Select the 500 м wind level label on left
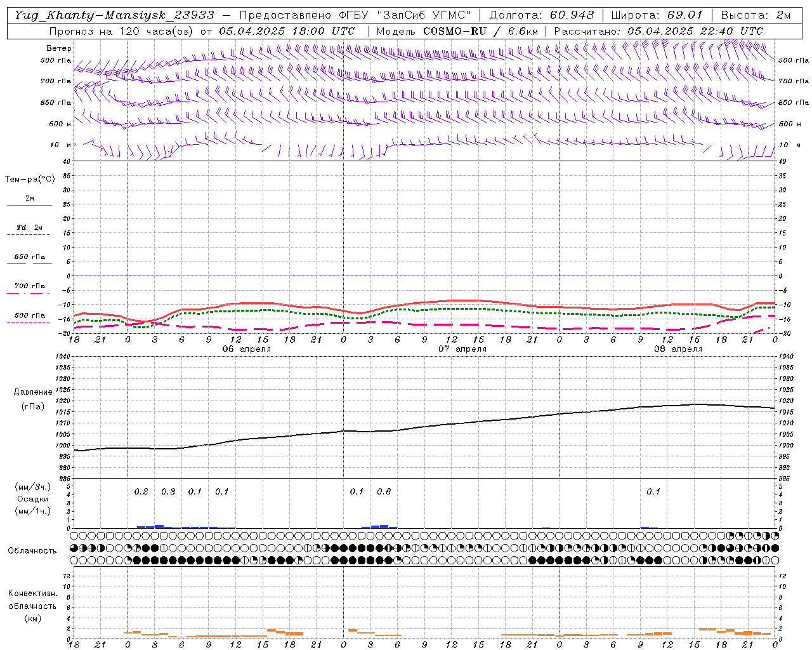Viewport: 812px width, 650px height. pyautogui.click(x=60, y=124)
